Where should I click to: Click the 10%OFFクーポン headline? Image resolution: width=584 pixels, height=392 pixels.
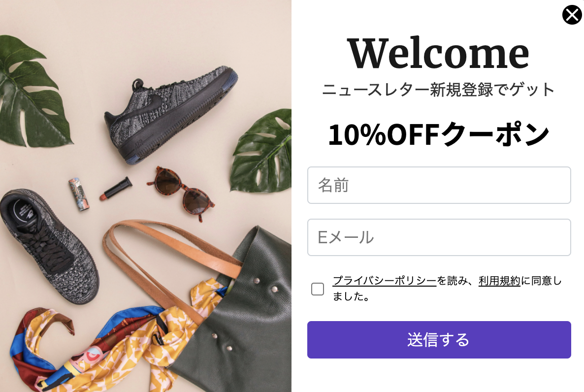coord(438,134)
